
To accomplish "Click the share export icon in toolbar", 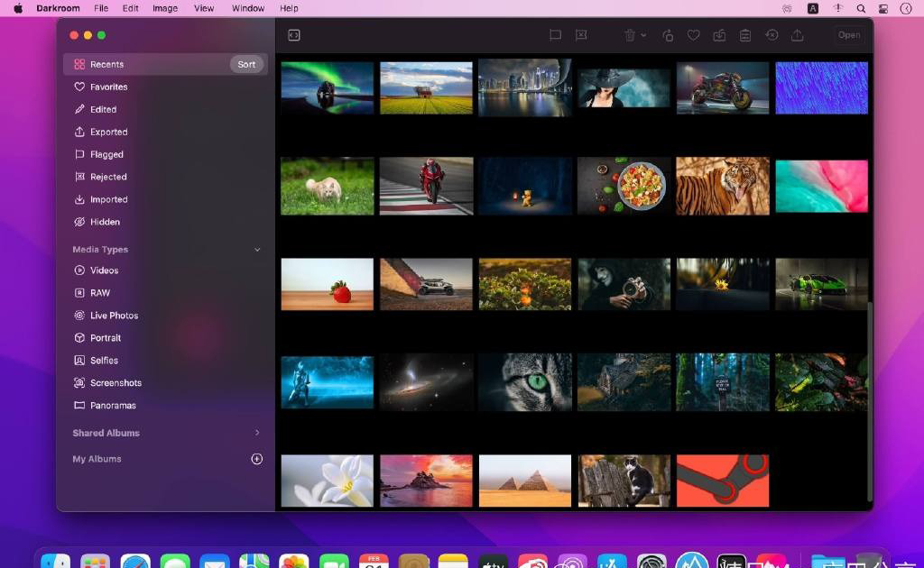I will [797, 35].
